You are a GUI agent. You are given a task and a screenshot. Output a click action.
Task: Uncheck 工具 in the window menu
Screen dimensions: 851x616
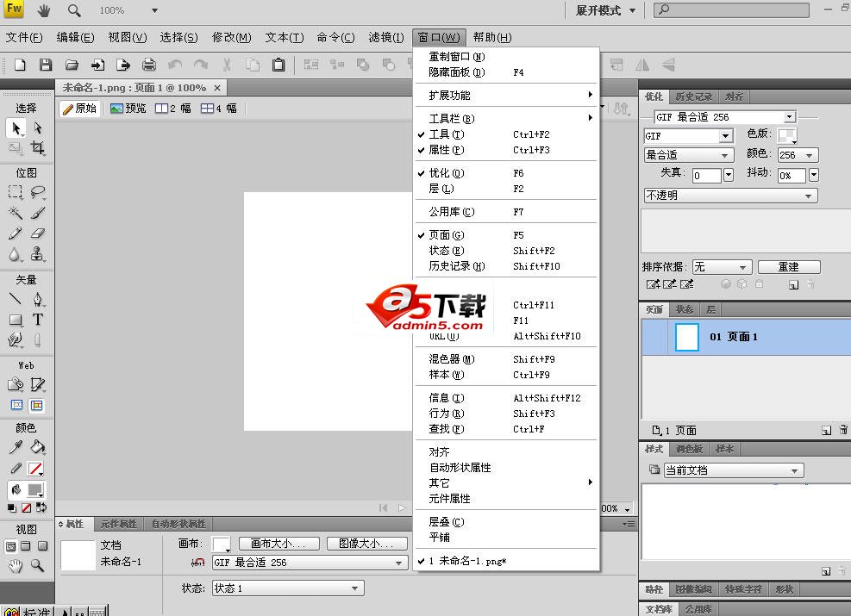pyautogui.click(x=447, y=134)
